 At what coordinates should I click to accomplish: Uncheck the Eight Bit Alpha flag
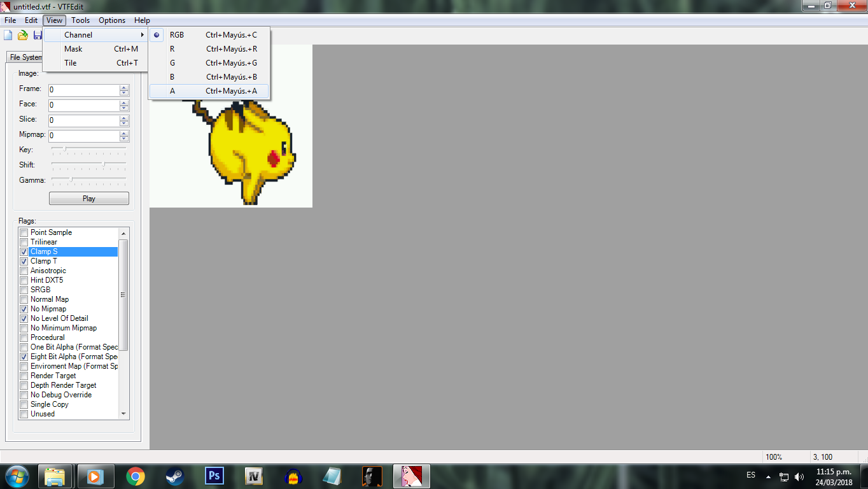click(24, 357)
